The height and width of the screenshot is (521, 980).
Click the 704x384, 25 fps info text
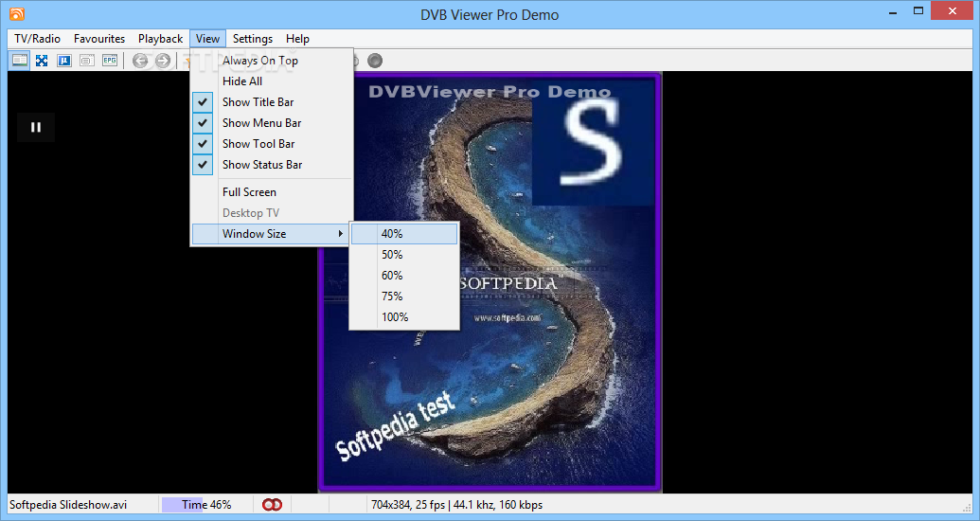click(456, 504)
